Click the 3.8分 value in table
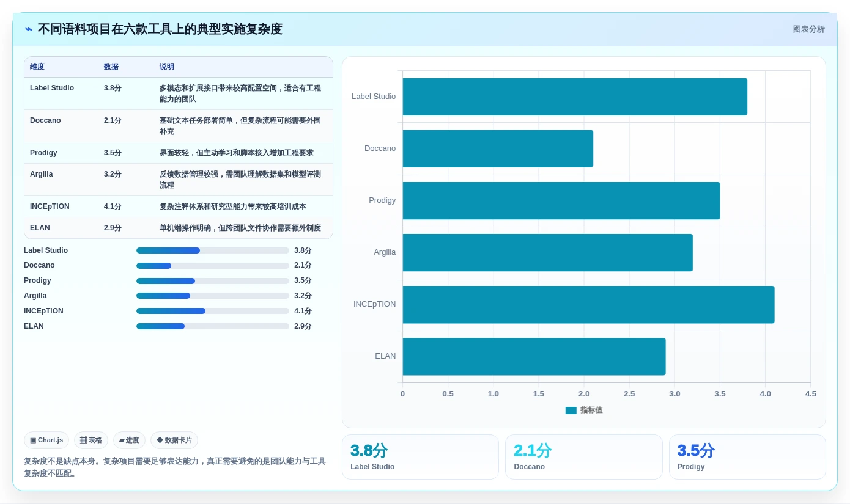The image size is (850, 504). coord(113,88)
